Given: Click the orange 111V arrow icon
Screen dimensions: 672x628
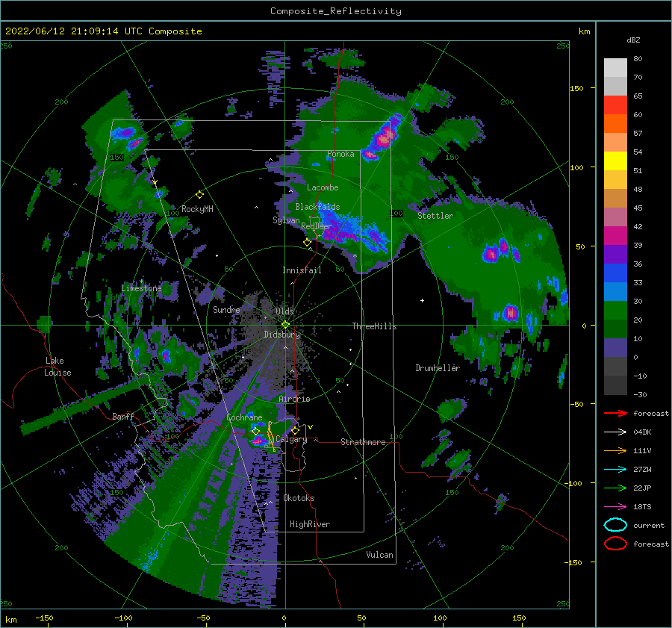Looking at the screenshot, I should 615,450.
